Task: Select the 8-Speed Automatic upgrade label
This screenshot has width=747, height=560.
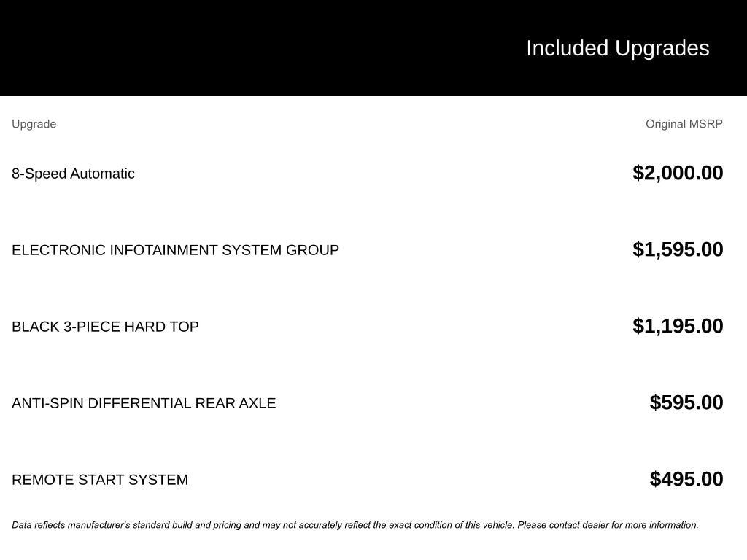Action: 73,174
